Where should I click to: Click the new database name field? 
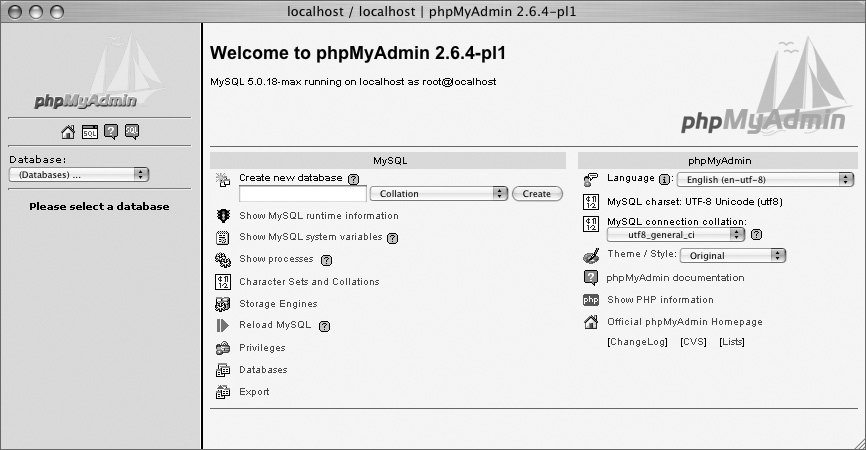[303, 194]
